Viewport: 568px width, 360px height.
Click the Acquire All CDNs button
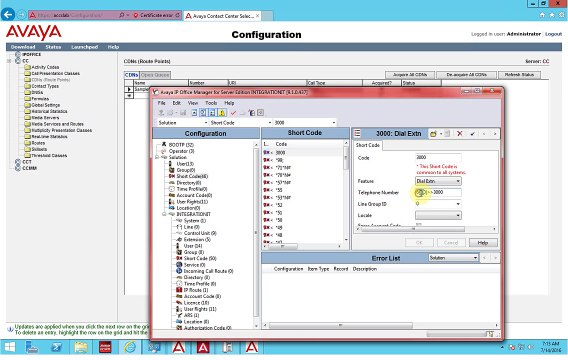(x=410, y=75)
